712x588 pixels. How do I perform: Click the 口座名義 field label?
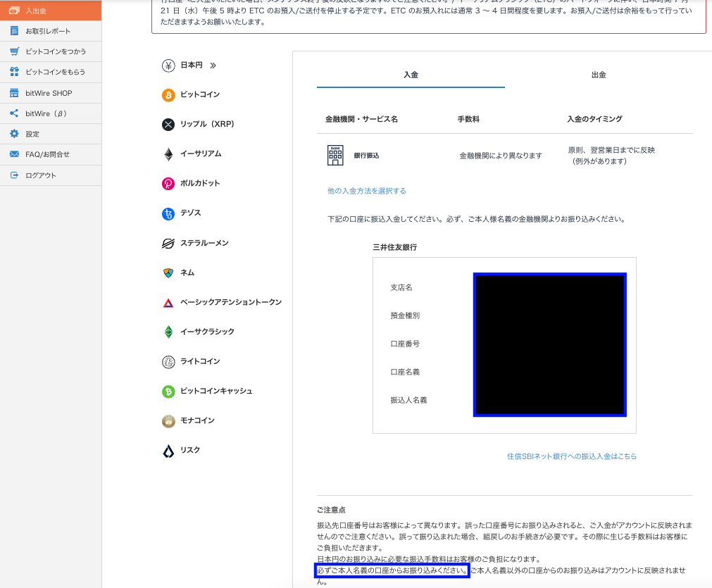click(x=405, y=371)
